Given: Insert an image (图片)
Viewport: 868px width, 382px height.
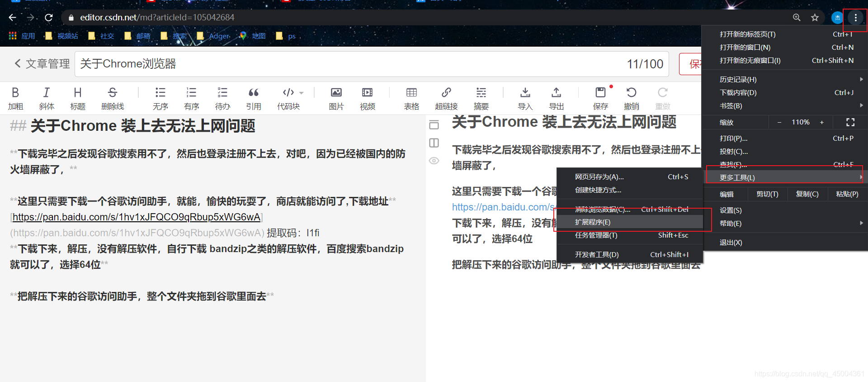Looking at the screenshot, I should coord(336,98).
